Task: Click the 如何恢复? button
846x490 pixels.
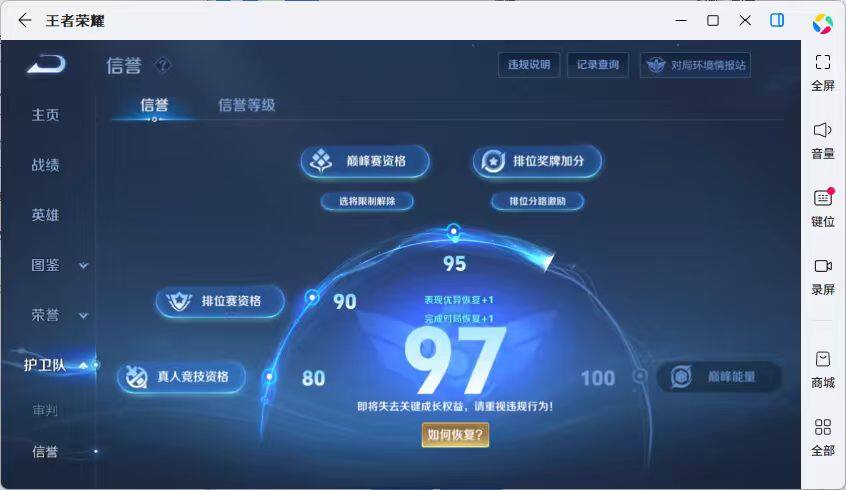Action: pos(455,435)
